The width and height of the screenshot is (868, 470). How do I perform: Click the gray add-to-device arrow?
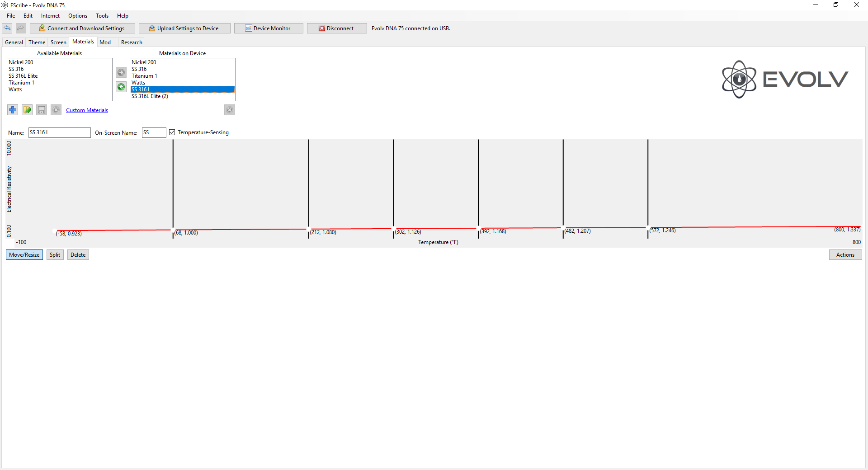pos(121,72)
